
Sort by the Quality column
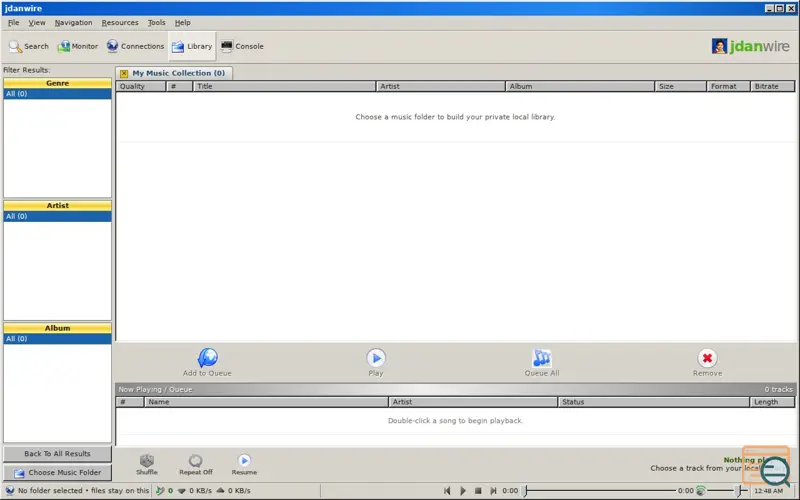click(141, 86)
